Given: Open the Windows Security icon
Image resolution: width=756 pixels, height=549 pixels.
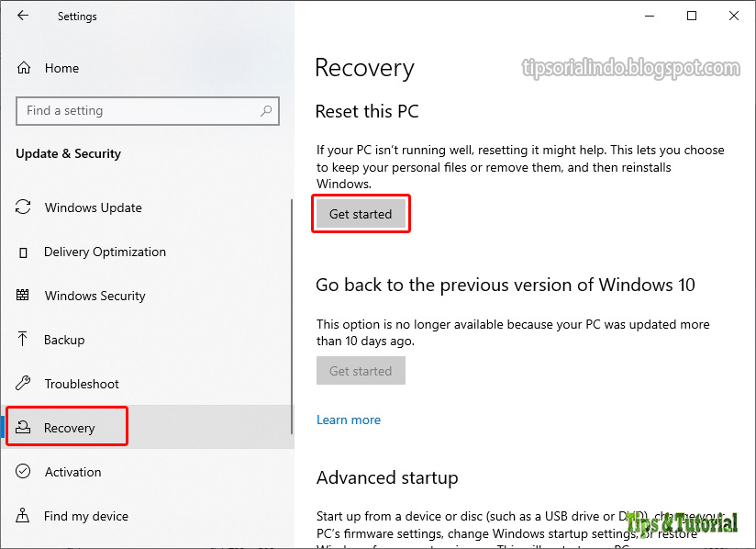Looking at the screenshot, I should pos(23,296).
